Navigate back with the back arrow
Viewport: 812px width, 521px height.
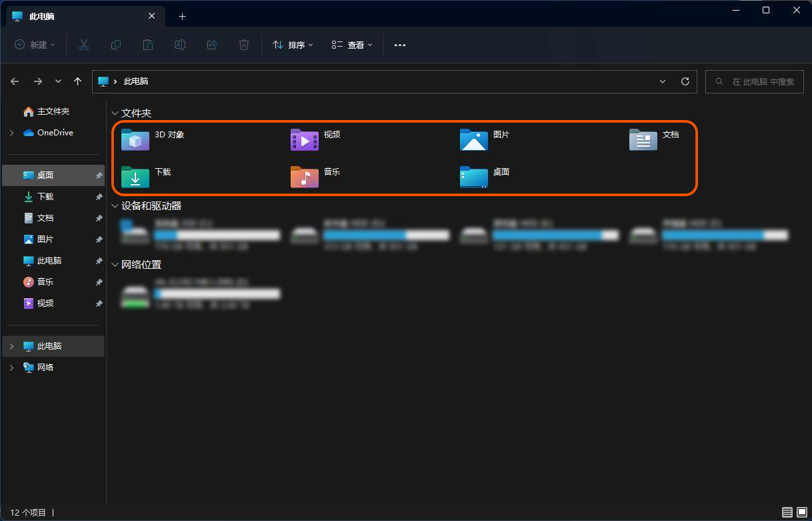pyautogui.click(x=15, y=81)
